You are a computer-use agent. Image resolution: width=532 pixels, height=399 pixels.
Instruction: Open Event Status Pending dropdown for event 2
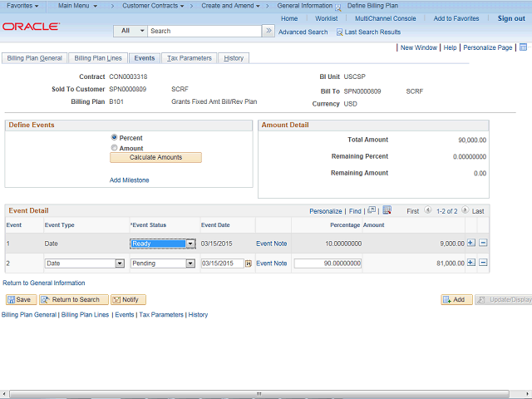point(163,264)
